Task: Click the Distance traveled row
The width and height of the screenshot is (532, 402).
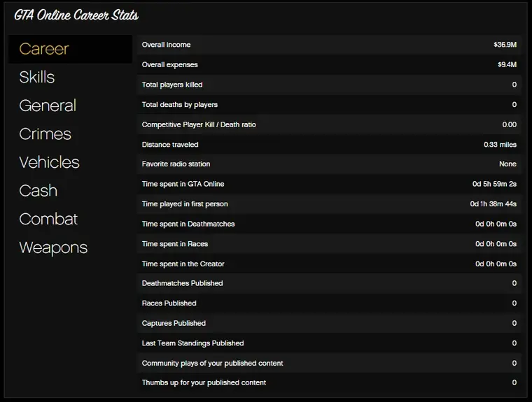Action: pos(329,145)
